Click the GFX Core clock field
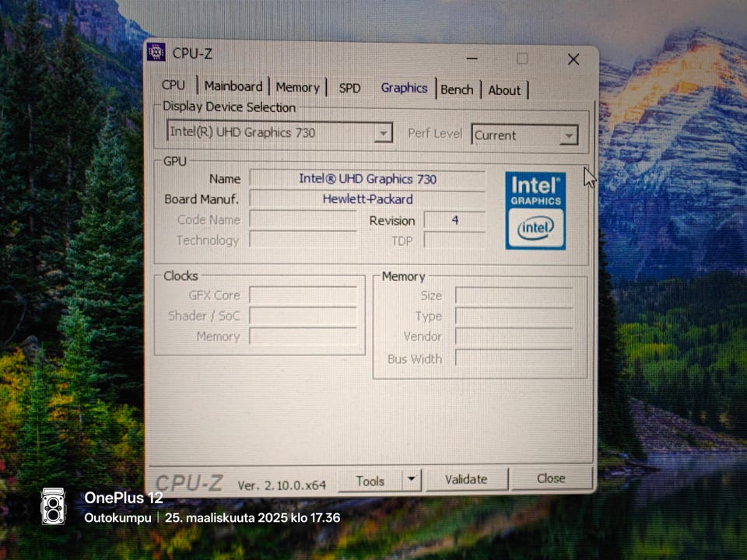This screenshot has width=747, height=560. pos(303,296)
